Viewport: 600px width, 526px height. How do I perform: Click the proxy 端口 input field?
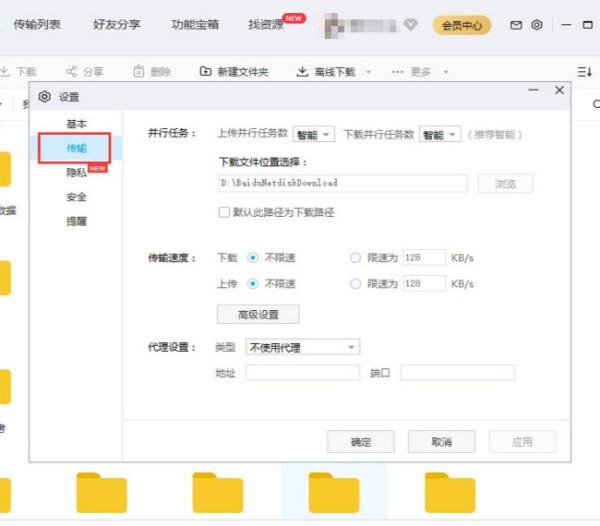[x=458, y=373]
